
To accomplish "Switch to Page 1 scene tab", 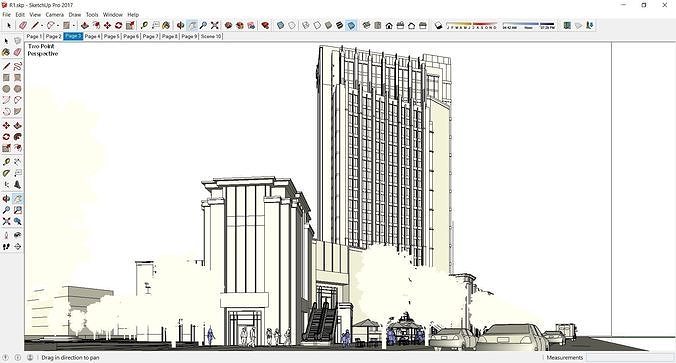I will tap(34, 36).
